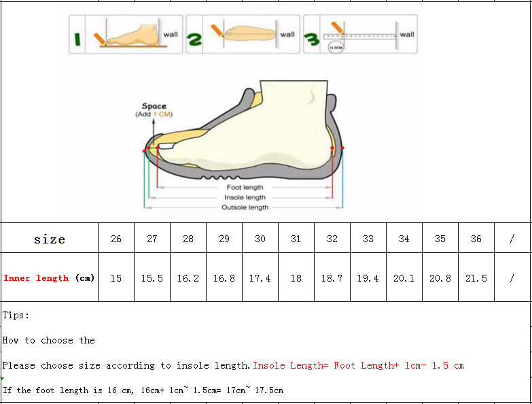Click the step 3 ruler measurement illustration
532x404 pixels.
(360, 34)
